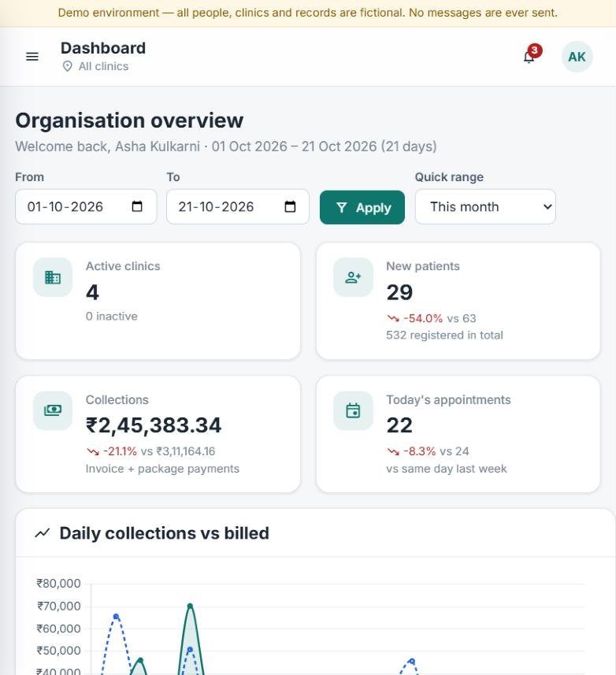Image resolution: width=616 pixels, height=675 pixels.
Task: Click the -54.0% change value
Action: [x=423, y=318]
